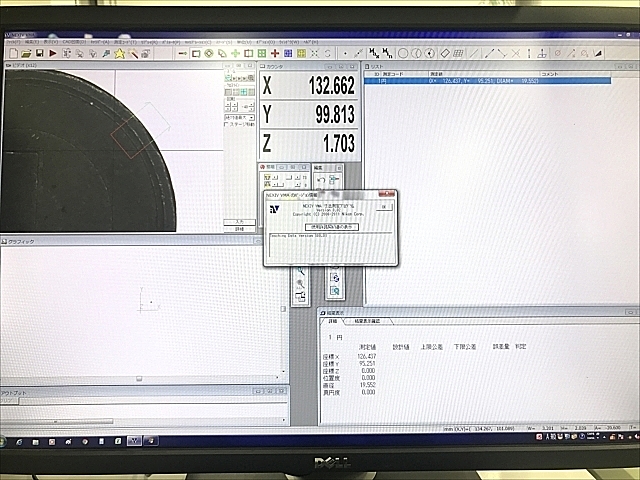The height and width of the screenshot is (480, 640).
Task: Click the X counter value 132.662
Action: (331, 86)
